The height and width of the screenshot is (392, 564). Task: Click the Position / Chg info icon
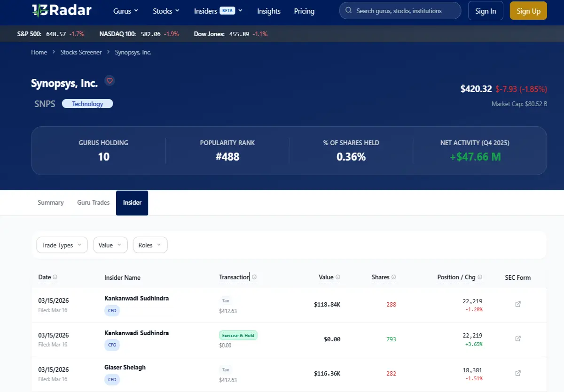click(x=480, y=277)
